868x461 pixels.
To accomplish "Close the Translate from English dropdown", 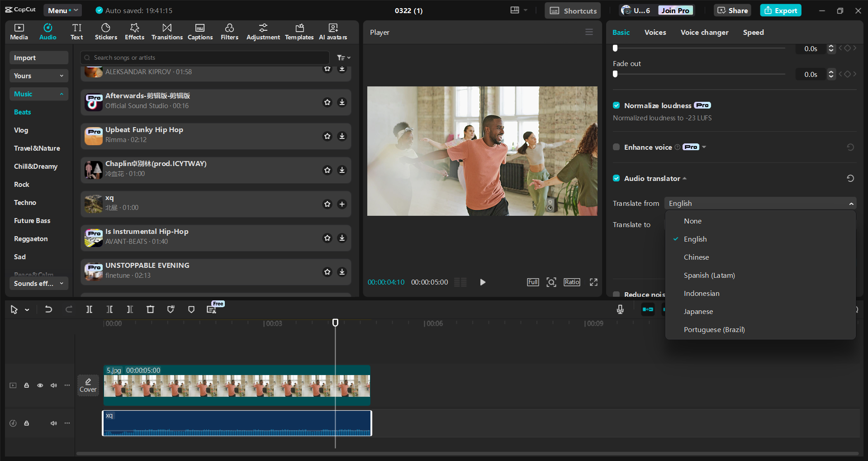I will tap(760, 203).
